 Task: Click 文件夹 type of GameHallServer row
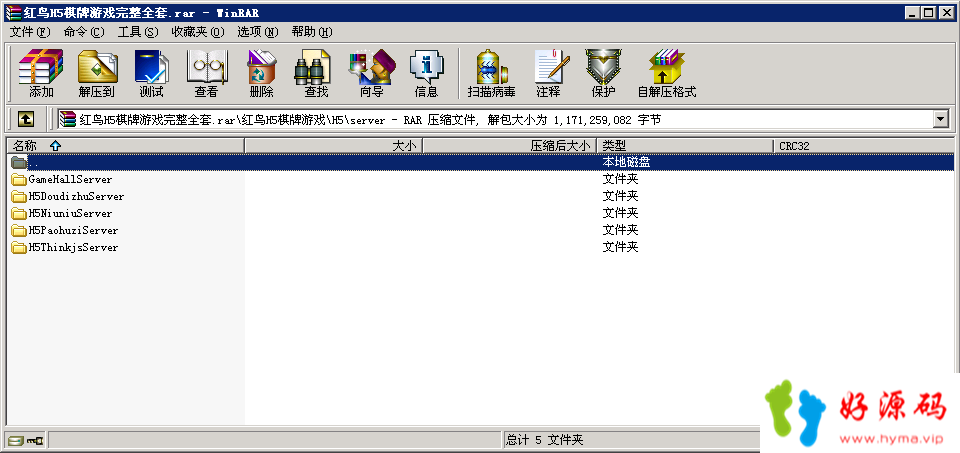[x=620, y=179]
